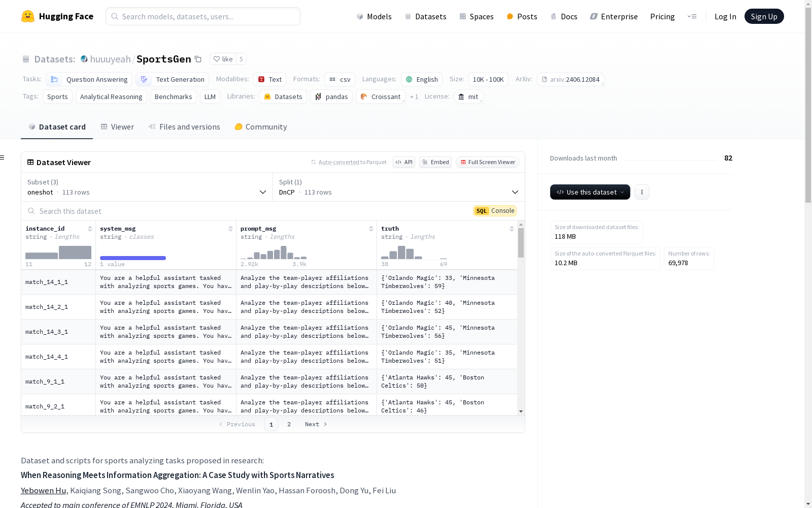Select the English language tag
The width and height of the screenshot is (812, 508).
click(422, 79)
